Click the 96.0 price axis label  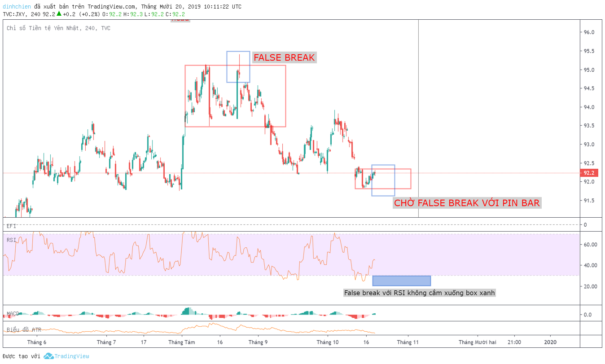(x=589, y=32)
